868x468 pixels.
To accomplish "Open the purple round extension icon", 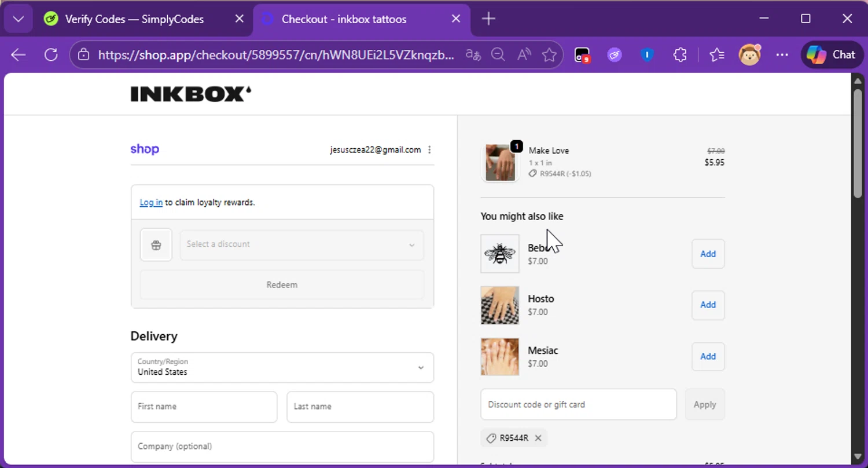I will click(x=615, y=55).
